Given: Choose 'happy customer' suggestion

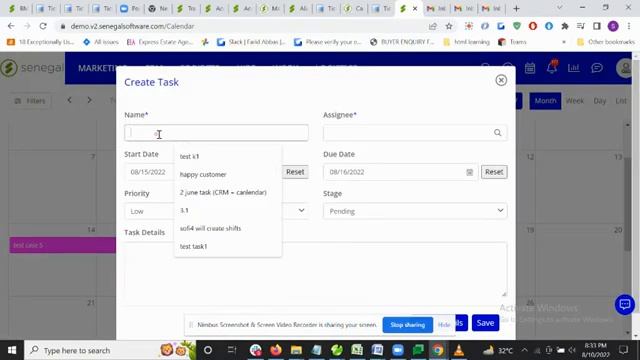Looking at the screenshot, I should 203,174.
